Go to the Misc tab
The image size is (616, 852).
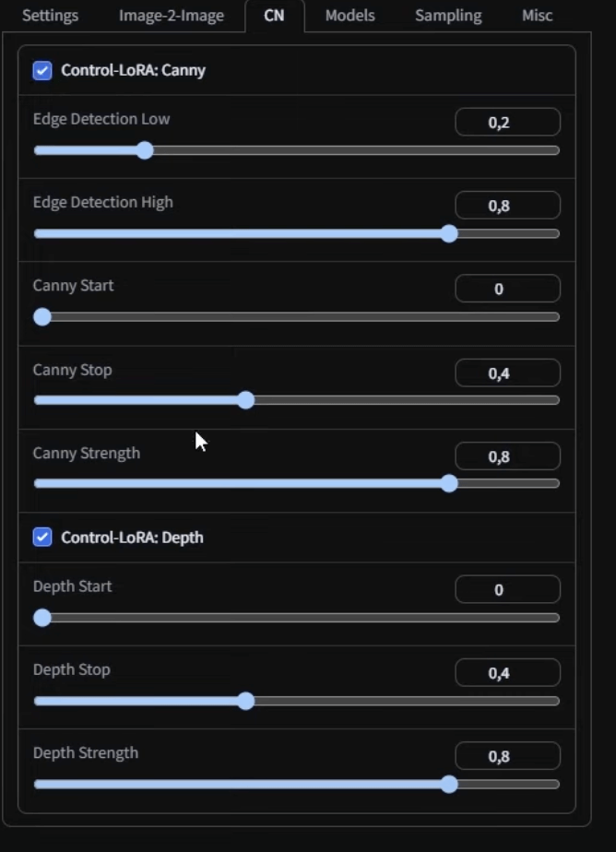(537, 15)
